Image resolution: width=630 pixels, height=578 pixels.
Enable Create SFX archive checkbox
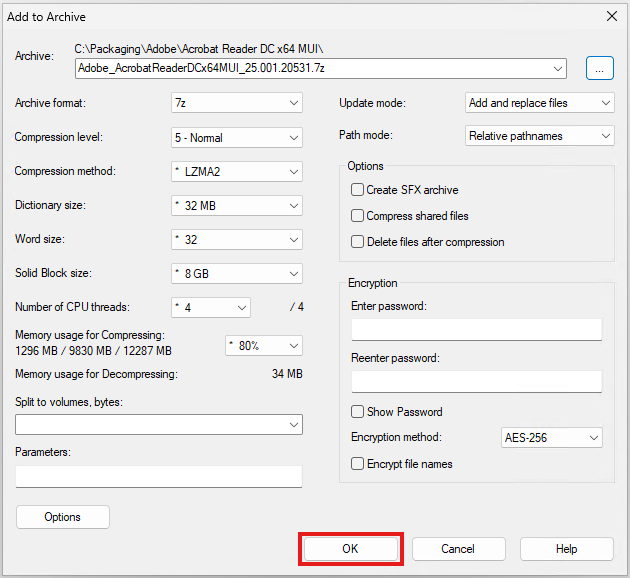point(357,190)
